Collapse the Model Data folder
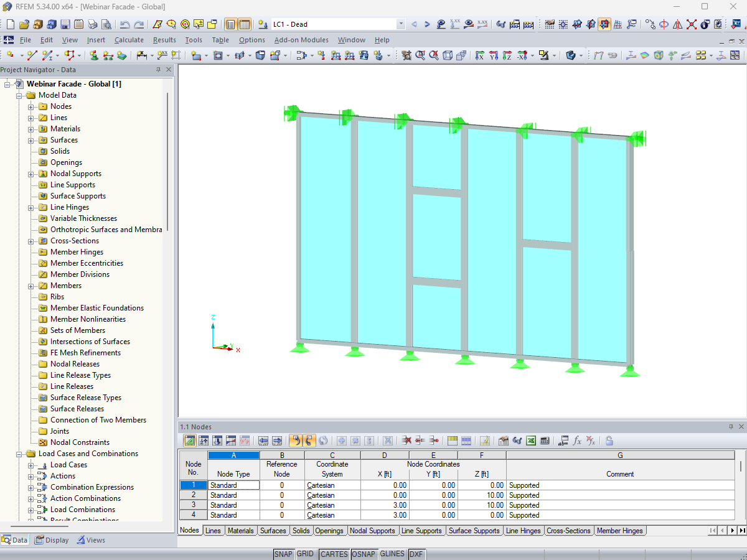This screenshot has width=747, height=560. click(19, 95)
